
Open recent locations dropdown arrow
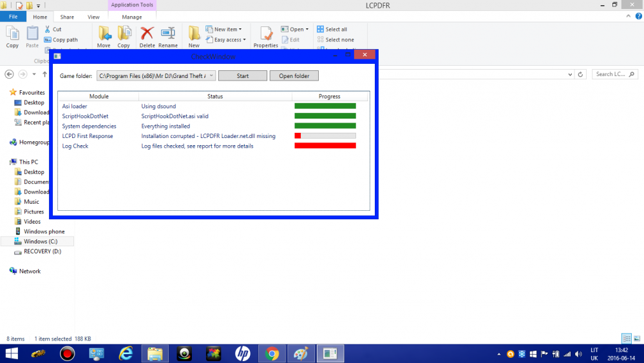pos(34,74)
